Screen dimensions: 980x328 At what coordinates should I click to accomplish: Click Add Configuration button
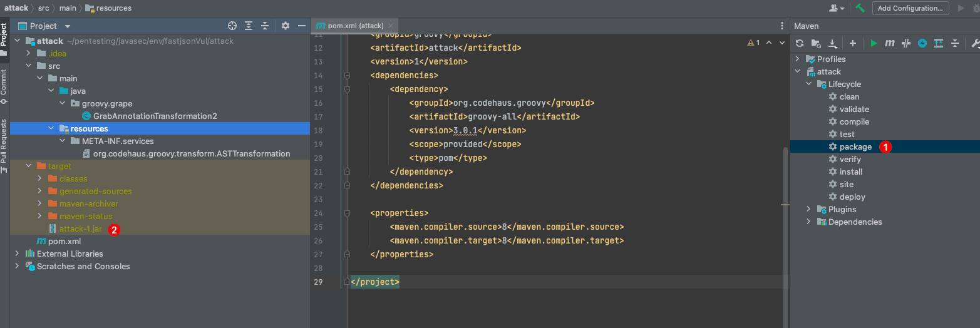[x=910, y=8]
